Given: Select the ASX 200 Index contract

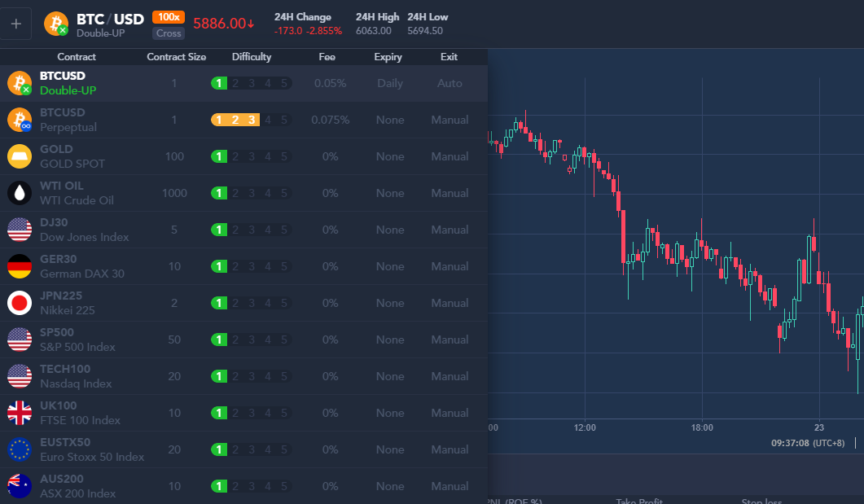Looking at the screenshot, I should [243, 486].
